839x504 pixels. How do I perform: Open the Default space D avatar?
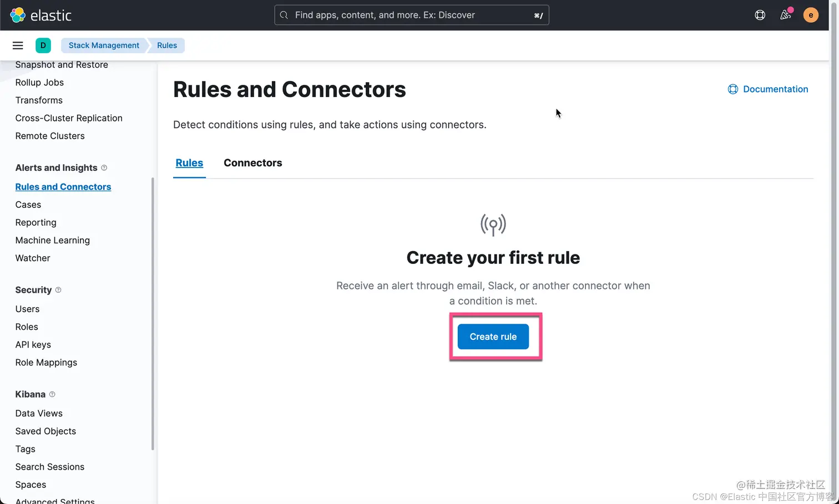click(43, 45)
